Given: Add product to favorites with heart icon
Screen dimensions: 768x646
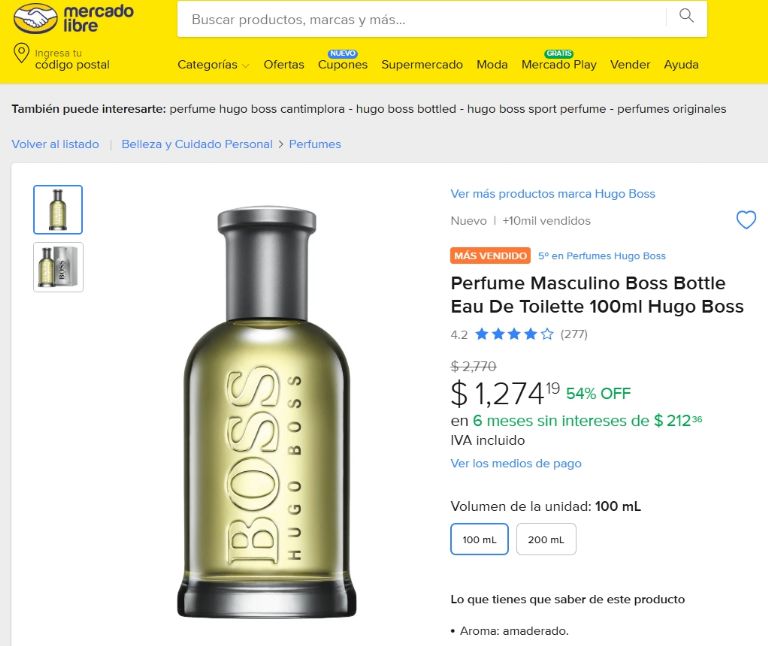Looking at the screenshot, I should (x=746, y=220).
